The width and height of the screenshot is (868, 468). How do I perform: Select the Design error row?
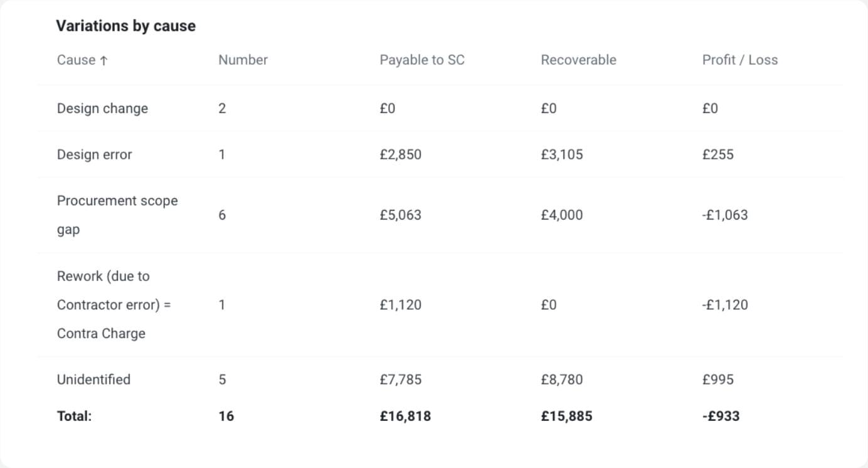tap(94, 154)
